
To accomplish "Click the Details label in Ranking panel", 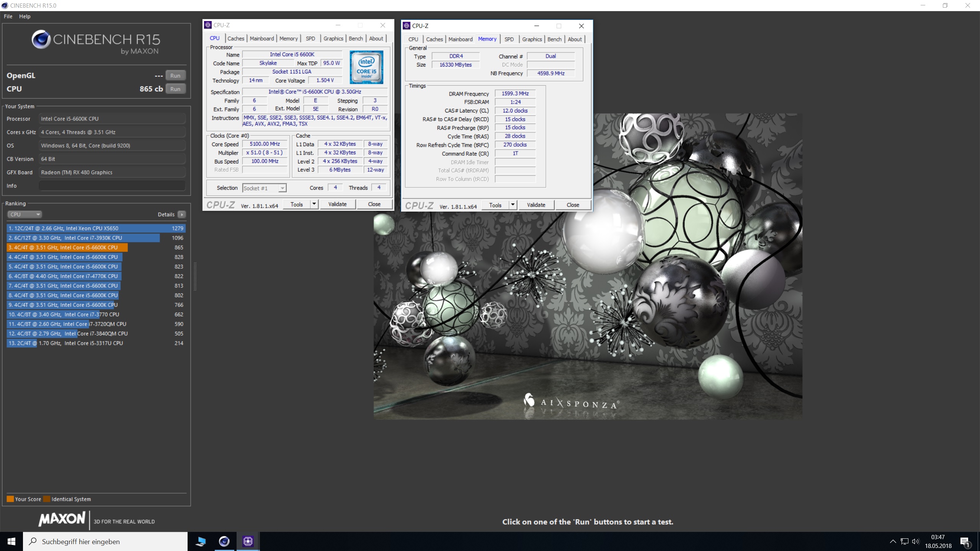I will (166, 215).
